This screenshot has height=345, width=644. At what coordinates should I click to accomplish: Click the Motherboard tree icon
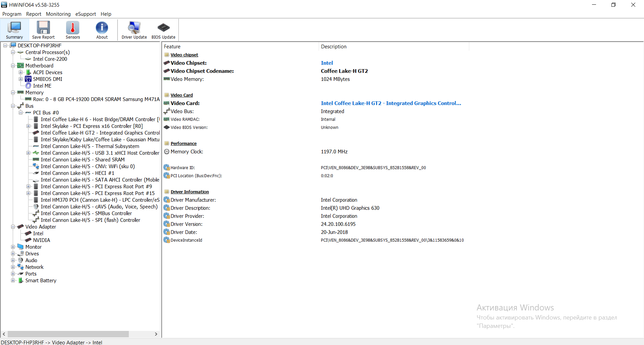click(20, 65)
